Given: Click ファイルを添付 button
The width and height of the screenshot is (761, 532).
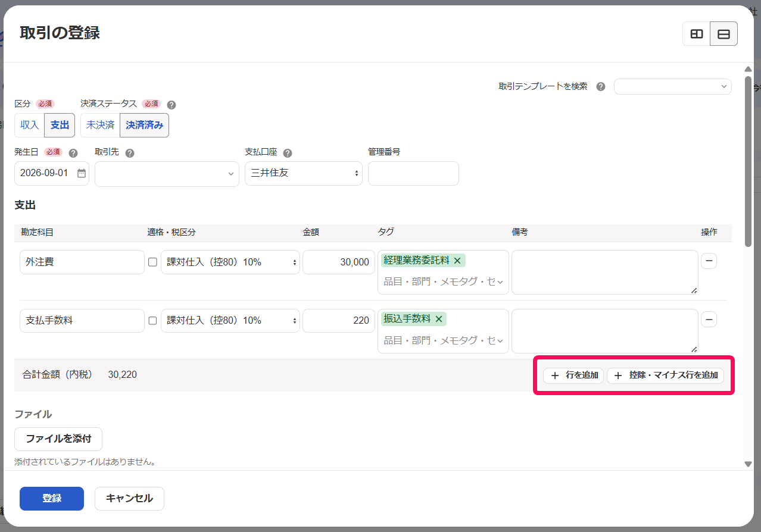Looking at the screenshot, I should coord(58,439).
